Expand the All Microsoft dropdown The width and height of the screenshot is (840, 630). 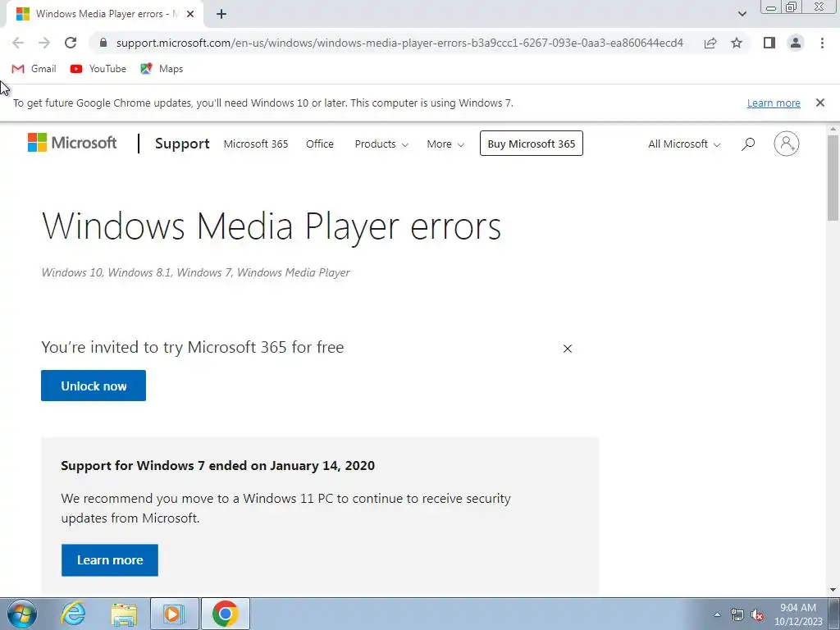click(x=684, y=144)
